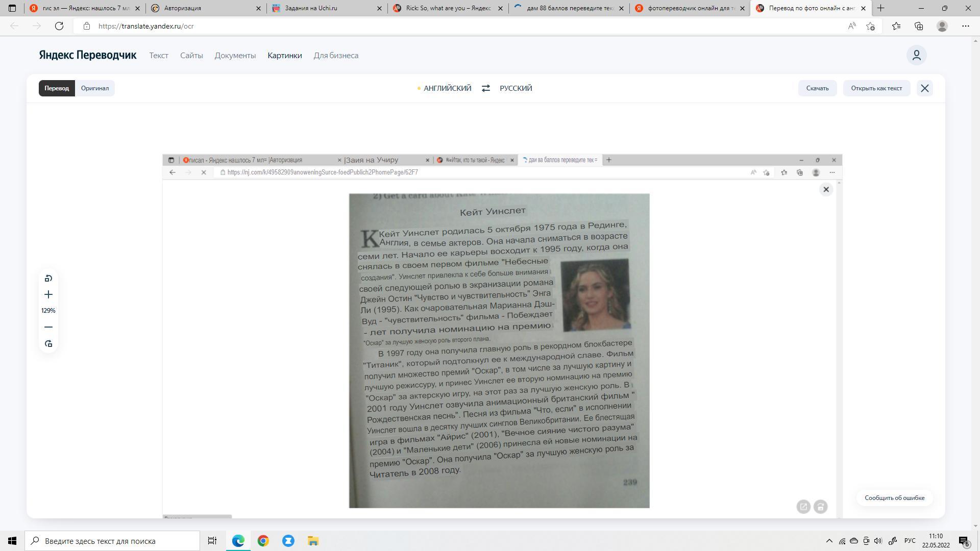
Task: Open File Explorer from taskbar
Action: (x=313, y=541)
